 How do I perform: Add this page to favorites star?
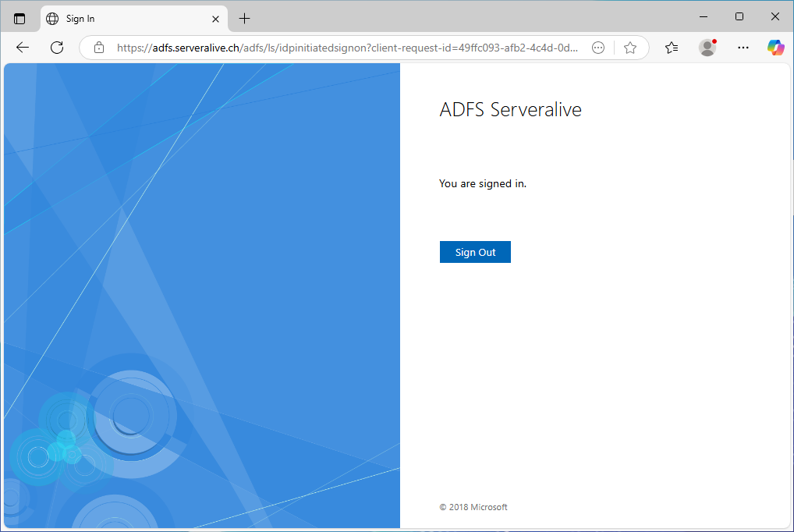tap(630, 48)
